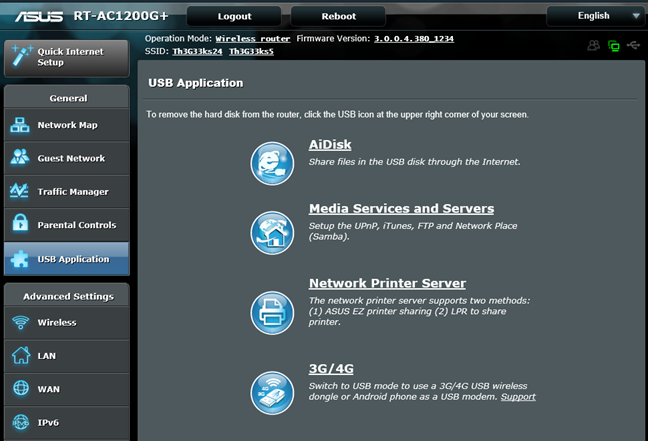This screenshot has width=648, height=441.
Task: Click the LAN house icon
Action: [x=21, y=355]
